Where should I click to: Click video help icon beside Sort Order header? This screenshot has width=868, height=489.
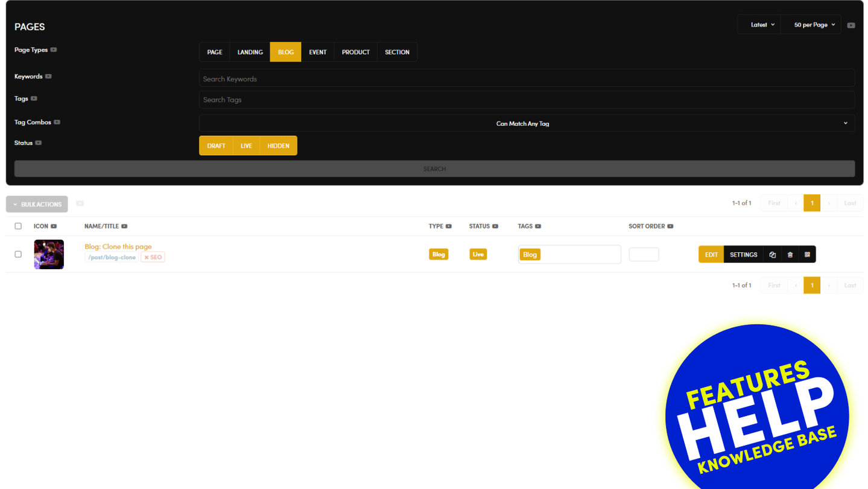(670, 226)
